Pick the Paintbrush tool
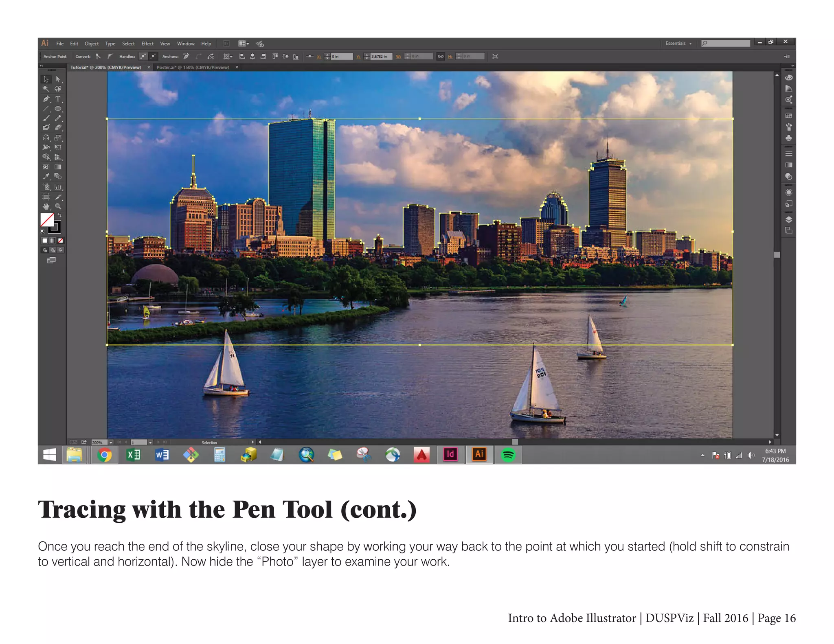The image size is (834, 644). point(46,118)
